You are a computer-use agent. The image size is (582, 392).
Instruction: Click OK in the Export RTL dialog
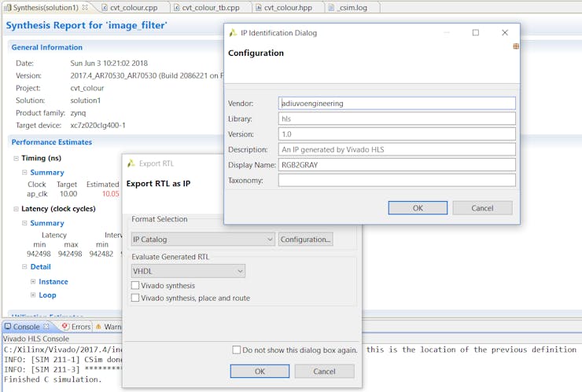pos(260,372)
